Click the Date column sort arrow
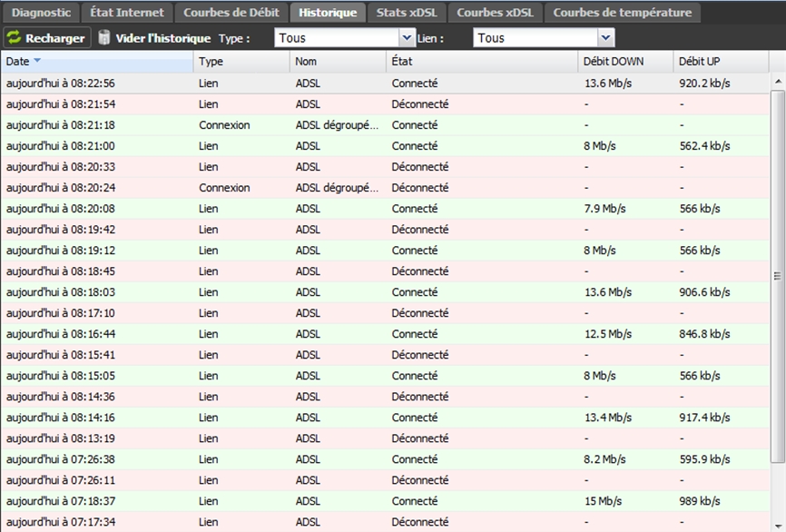The image size is (786, 532). click(x=37, y=62)
